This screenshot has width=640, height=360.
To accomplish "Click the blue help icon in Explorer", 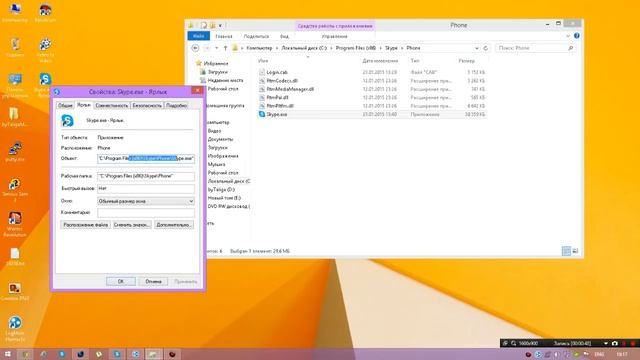I will point(577,36).
